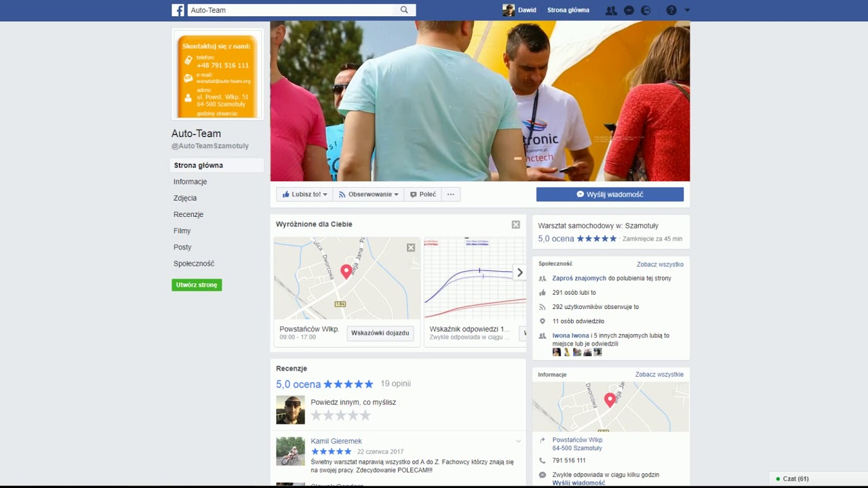Click the Auto-Team page title
This screenshot has height=488, width=868.
[x=196, y=134]
